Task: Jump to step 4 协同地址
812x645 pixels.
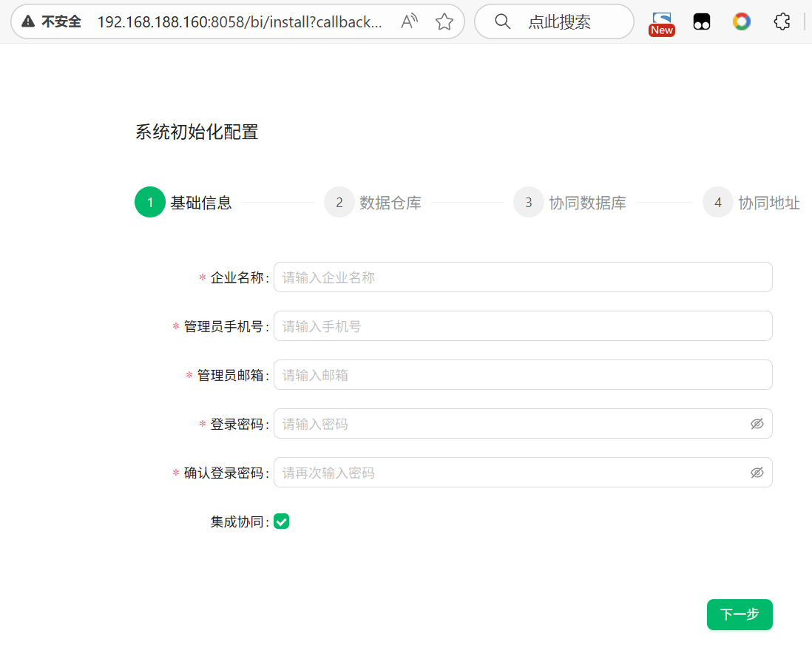Action: 718,203
